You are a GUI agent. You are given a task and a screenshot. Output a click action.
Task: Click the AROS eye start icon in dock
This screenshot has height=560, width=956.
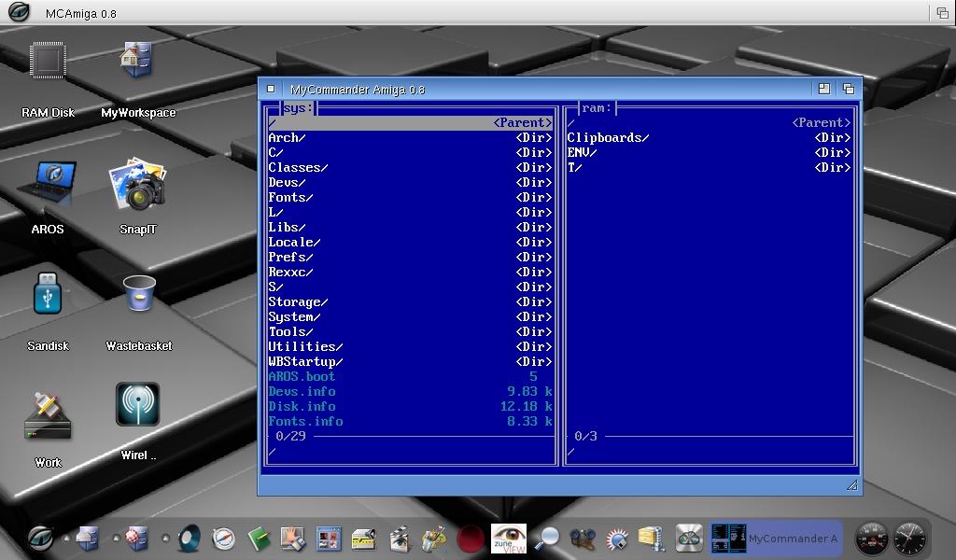(x=40, y=538)
